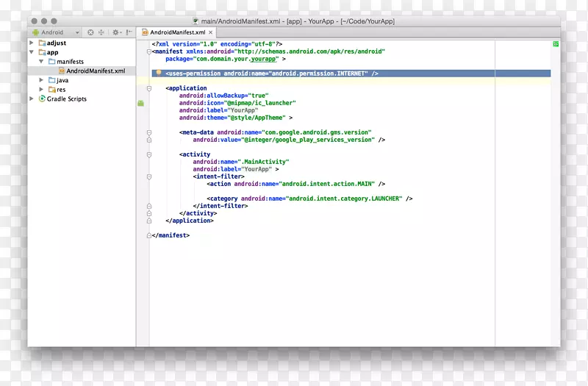Fold the intent-filter element
Image resolution: width=588 pixels, height=386 pixels.
pos(149,176)
